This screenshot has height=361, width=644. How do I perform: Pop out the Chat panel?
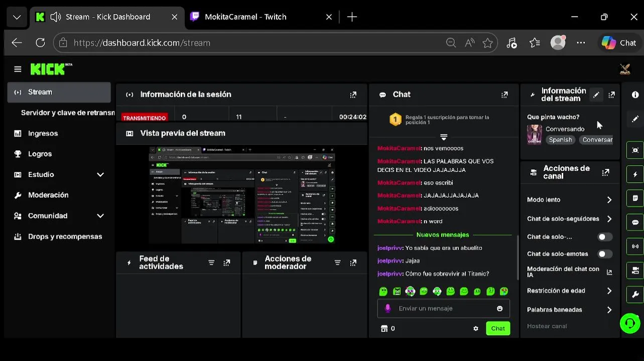point(504,94)
